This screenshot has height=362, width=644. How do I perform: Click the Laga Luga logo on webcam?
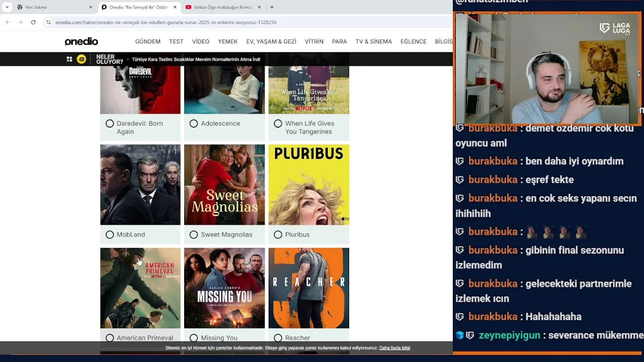click(x=615, y=29)
